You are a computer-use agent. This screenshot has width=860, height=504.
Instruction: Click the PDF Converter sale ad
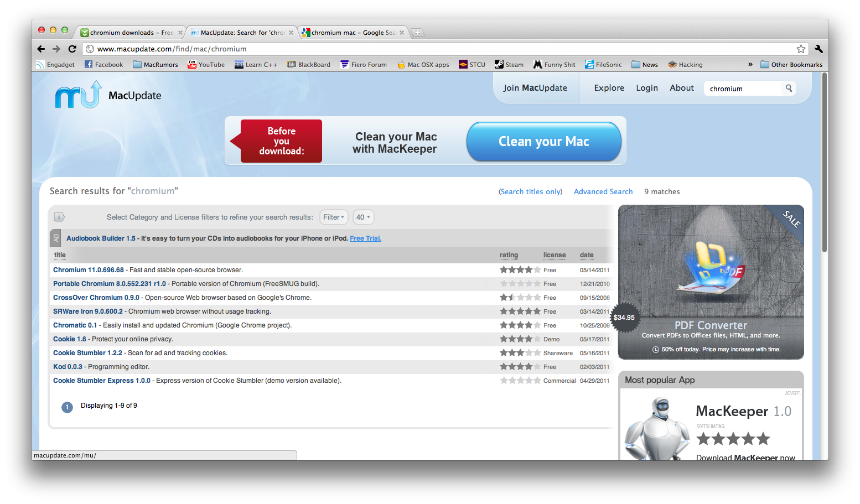(x=711, y=282)
